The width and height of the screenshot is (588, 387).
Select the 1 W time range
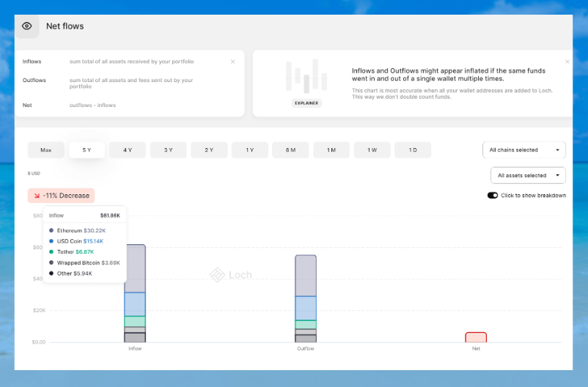click(x=372, y=150)
